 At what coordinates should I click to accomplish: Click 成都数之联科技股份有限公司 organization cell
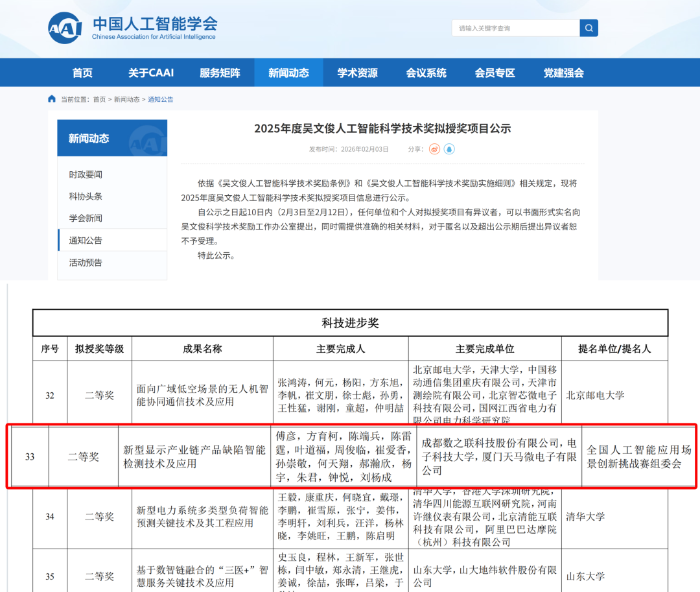[x=499, y=456]
